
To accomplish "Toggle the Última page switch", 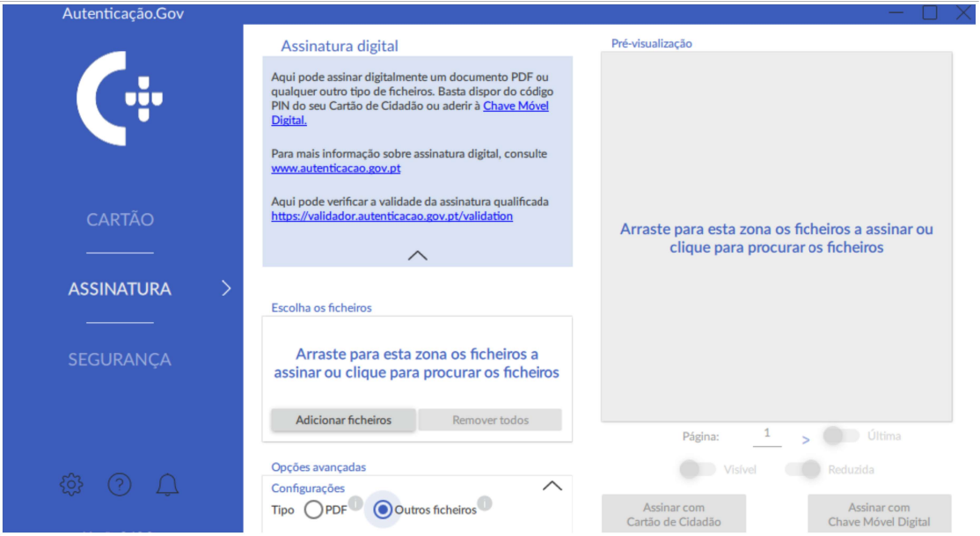I will 841,436.
